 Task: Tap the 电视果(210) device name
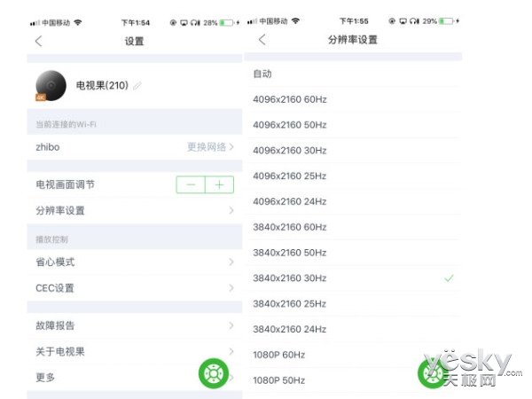tap(102, 85)
